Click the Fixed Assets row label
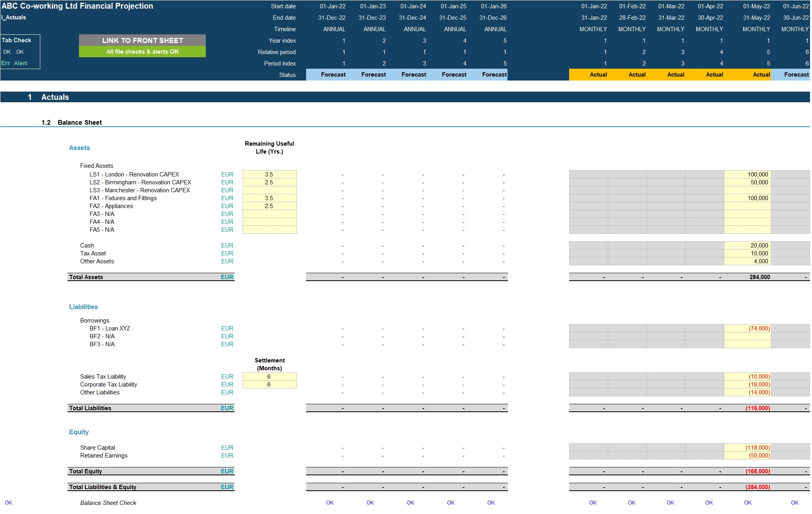The height and width of the screenshot is (514, 812). [x=96, y=166]
